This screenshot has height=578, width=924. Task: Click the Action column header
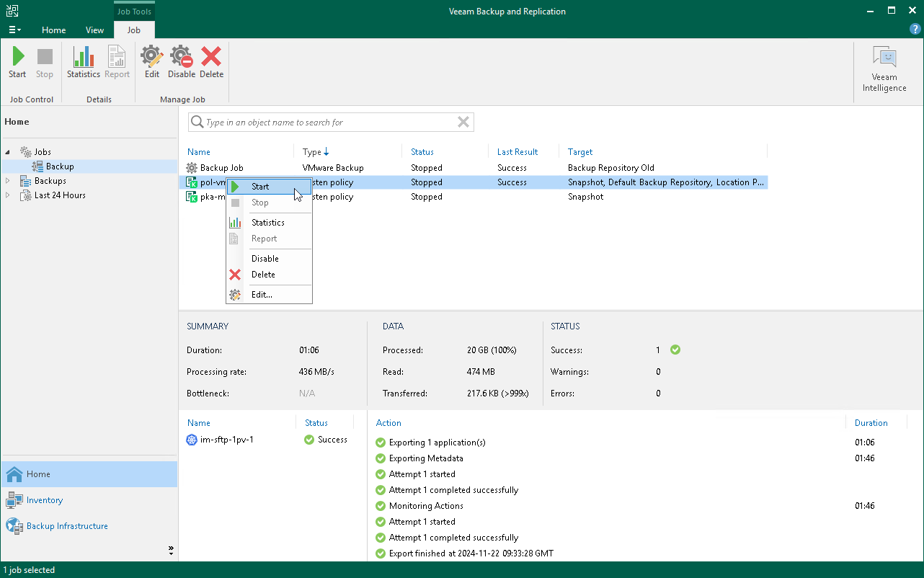pos(388,423)
